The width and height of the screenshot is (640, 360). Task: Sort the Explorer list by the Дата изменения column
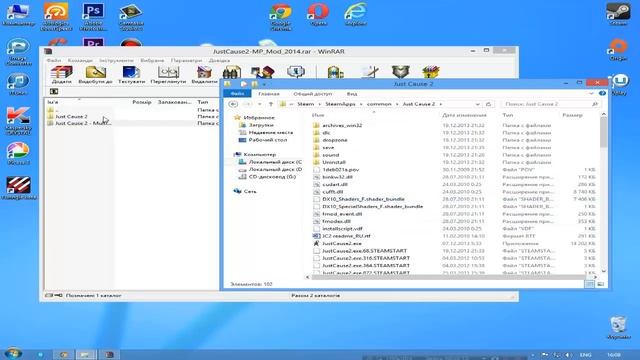click(x=464, y=115)
